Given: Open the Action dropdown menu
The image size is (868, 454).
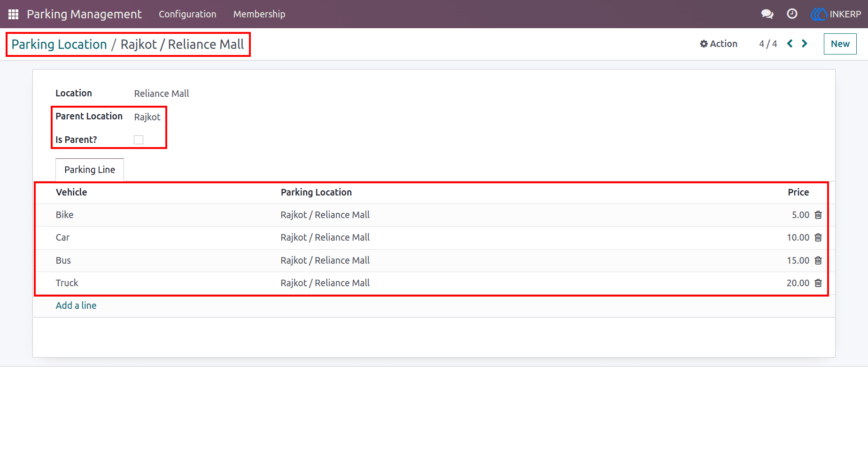Looking at the screenshot, I should [x=719, y=44].
